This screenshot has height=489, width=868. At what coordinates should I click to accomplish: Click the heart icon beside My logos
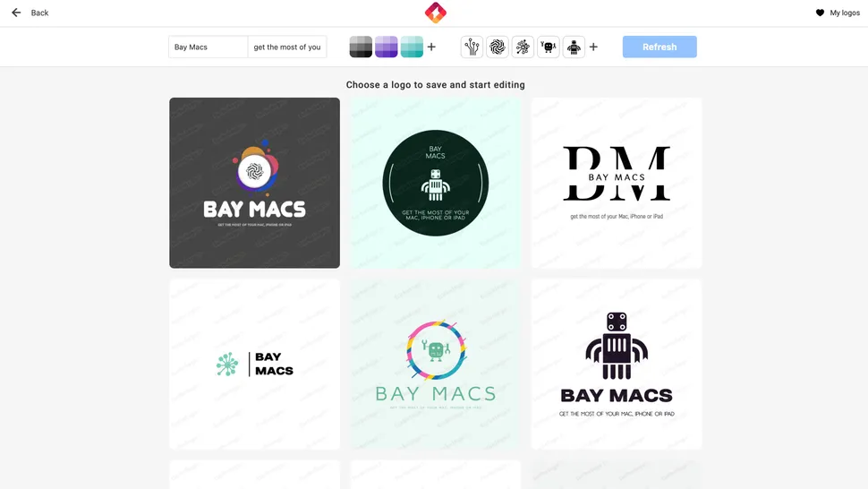click(820, 13)
